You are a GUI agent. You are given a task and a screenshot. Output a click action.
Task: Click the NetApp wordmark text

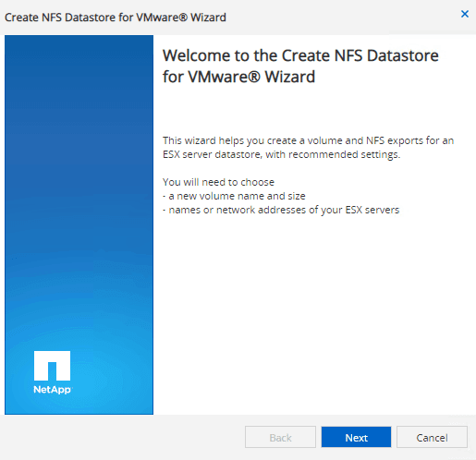click(52, 390)
